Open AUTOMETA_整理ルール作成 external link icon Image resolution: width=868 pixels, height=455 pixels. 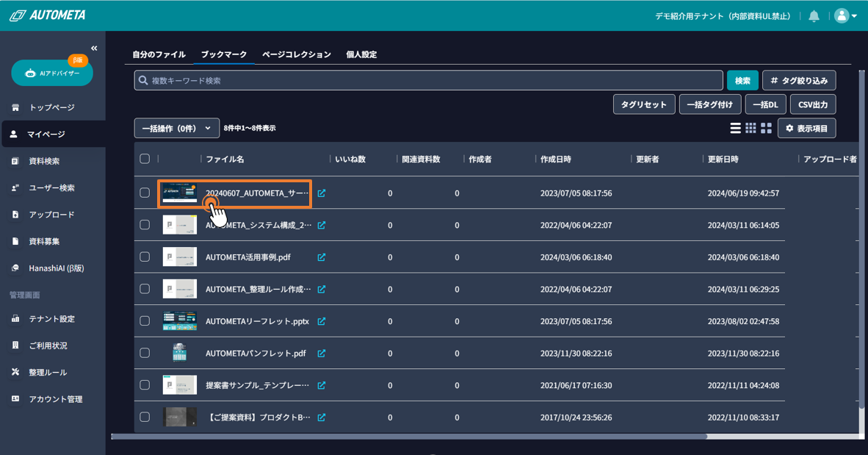(x=322, y=290)
